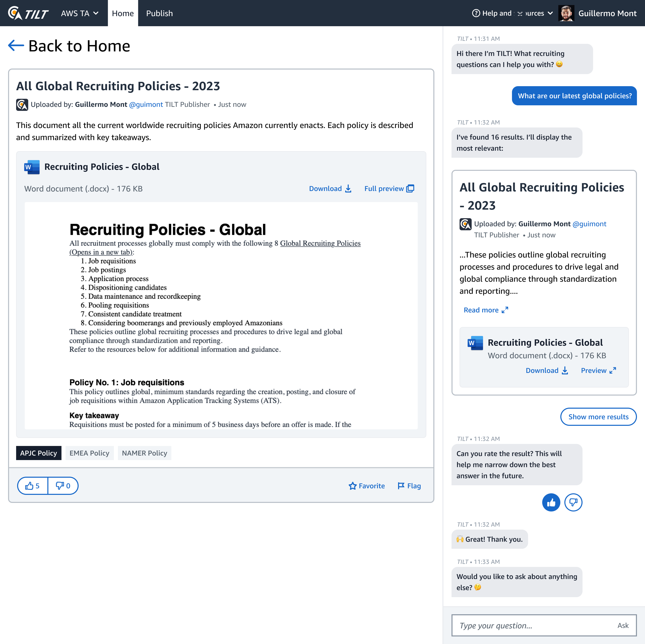Click the Word icon in chat result

[x=475, y=343]
